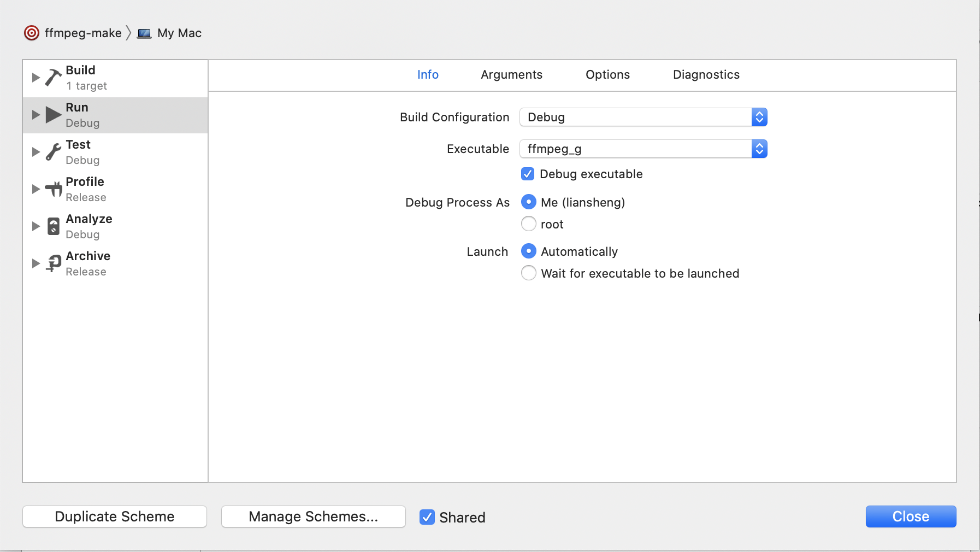The image size is (980, 552).
Task: Click the ffmpeg-make target scheme icon
Action: pyautogui.click(x=32, y=33)
